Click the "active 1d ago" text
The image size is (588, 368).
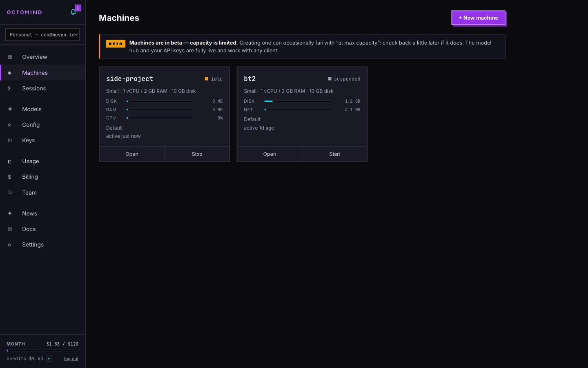pyautogui.click(x=259, y=128)
